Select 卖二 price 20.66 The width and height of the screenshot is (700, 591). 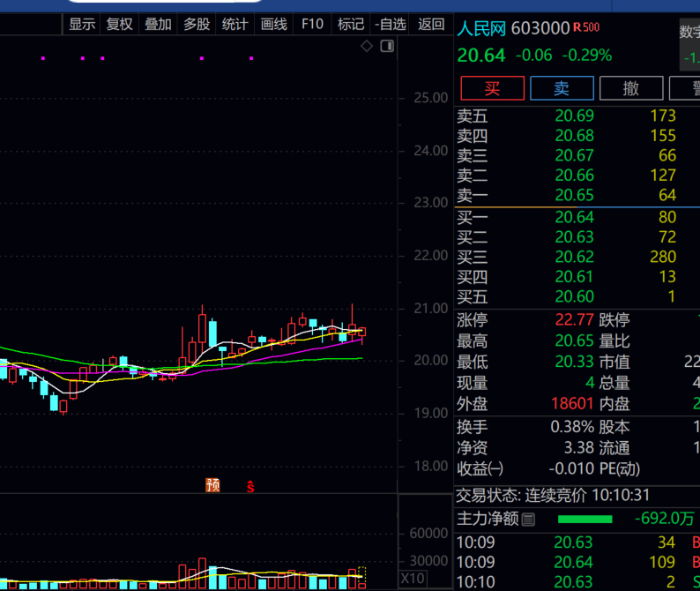point(574,176)
